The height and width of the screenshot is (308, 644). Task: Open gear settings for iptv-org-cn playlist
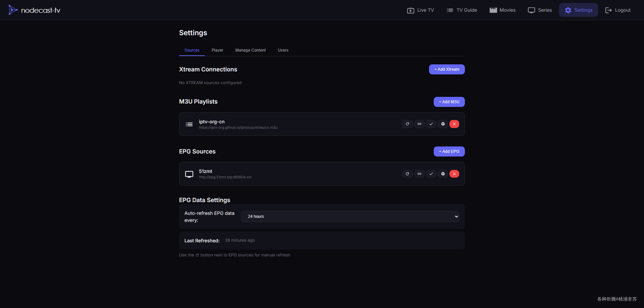[x=443, y=124]
